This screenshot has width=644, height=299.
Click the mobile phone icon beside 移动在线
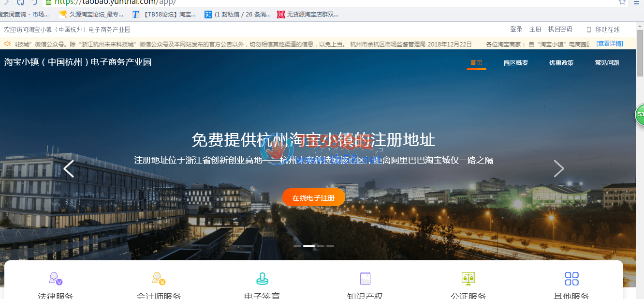[x=589, y=30]
